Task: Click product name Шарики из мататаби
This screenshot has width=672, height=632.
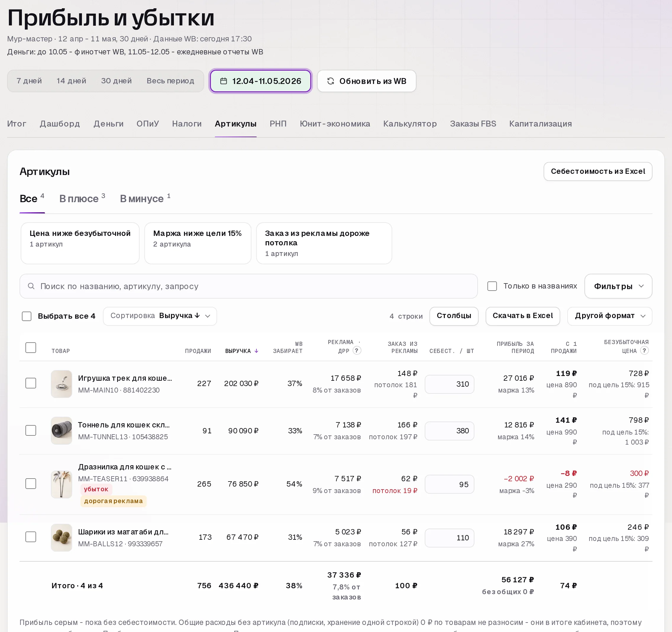Action: coord(123,532)
